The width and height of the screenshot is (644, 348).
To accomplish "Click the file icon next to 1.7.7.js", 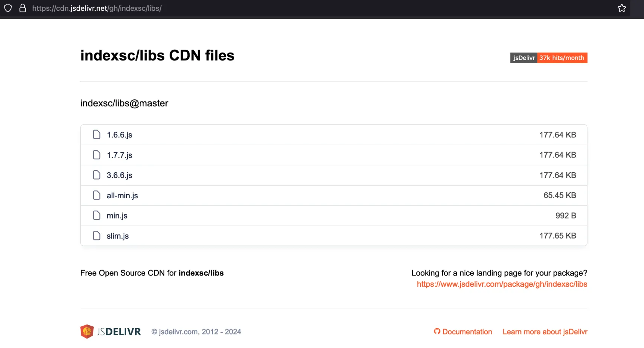I will [97, 155].
